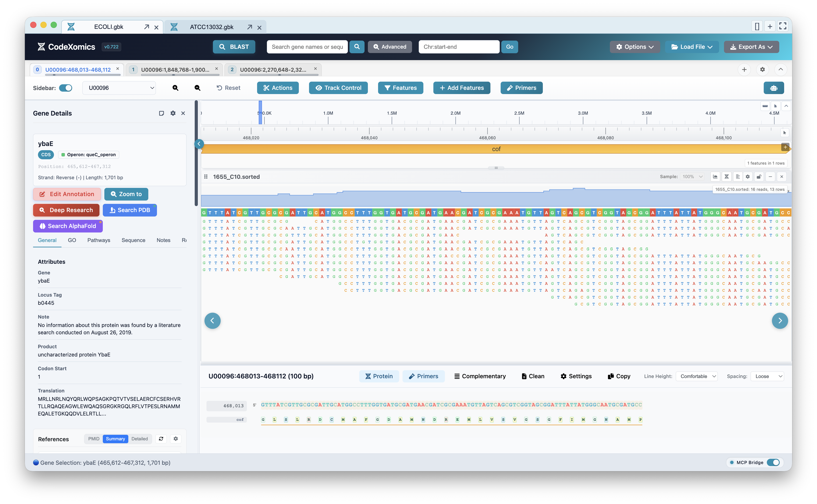Screen dimensions: 817x504
Task: Open reads track settings gear
Action: [x=748, y=177]
